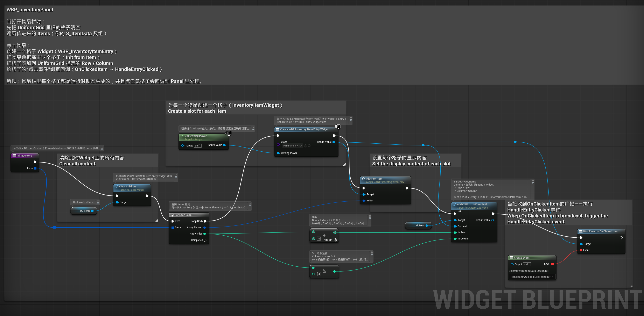Click InitInventory execution output pin
644x316 pixels.
point(35,162)
